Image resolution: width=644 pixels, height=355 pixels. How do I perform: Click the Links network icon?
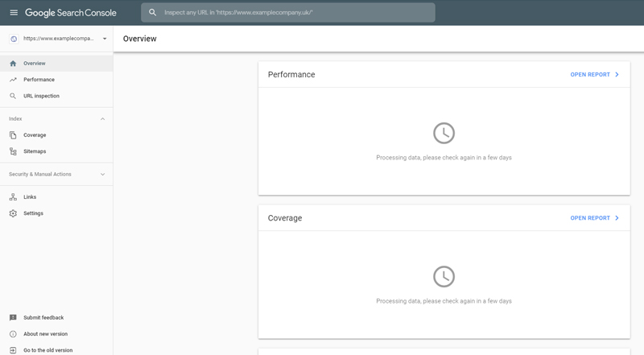13,196
